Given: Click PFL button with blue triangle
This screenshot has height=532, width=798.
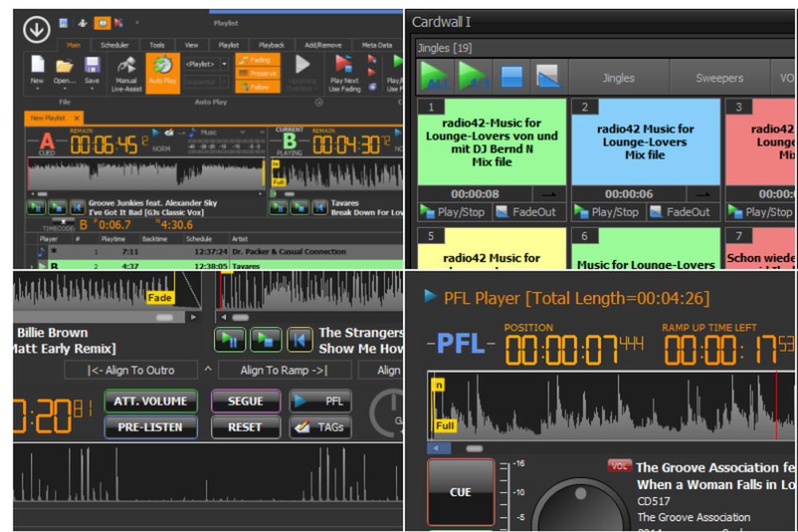Looking at the screenshot, I should click(320, 401).
